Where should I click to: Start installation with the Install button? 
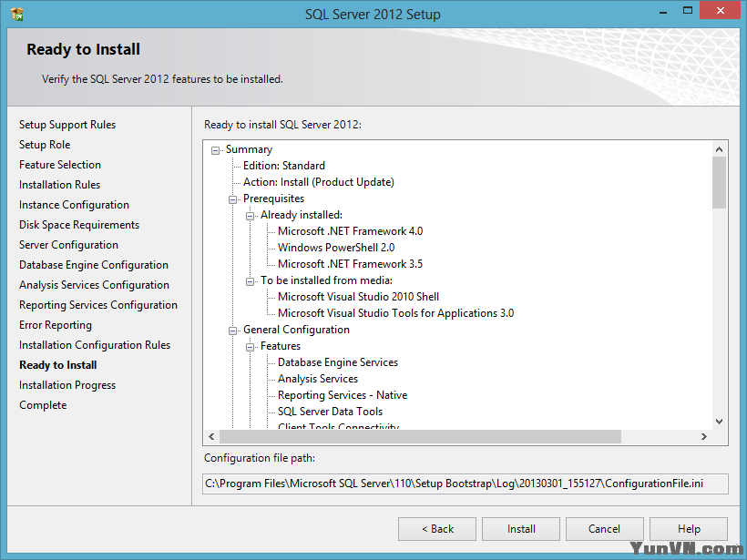point(521,529)
